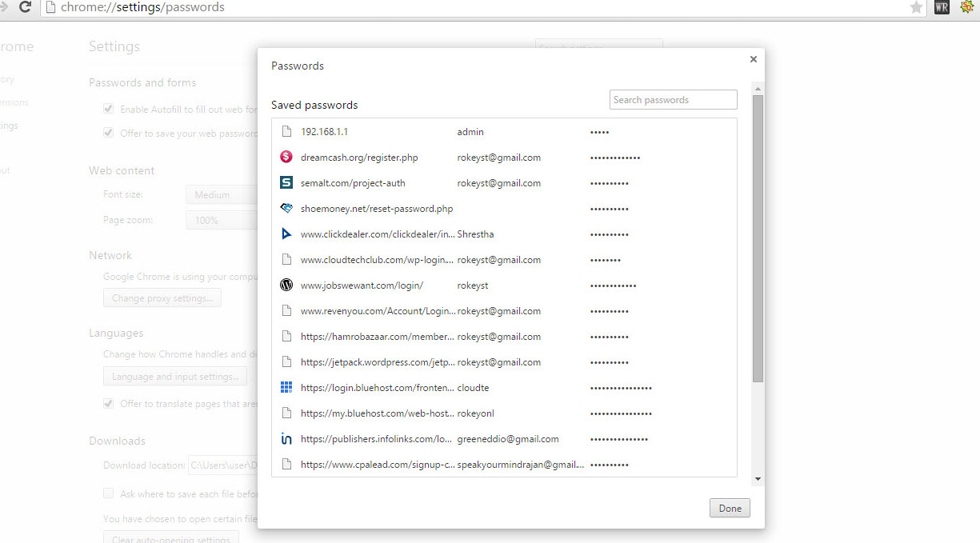Select the www.jobswewant.com/login/ entry
The width and height of the screenshot is (980, 543).
(x=362, y=285)
